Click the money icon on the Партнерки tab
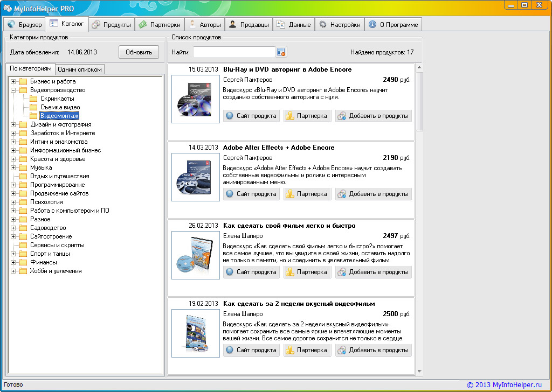The width and height of the screenshot is (552, 392). (x=142, y=25)
